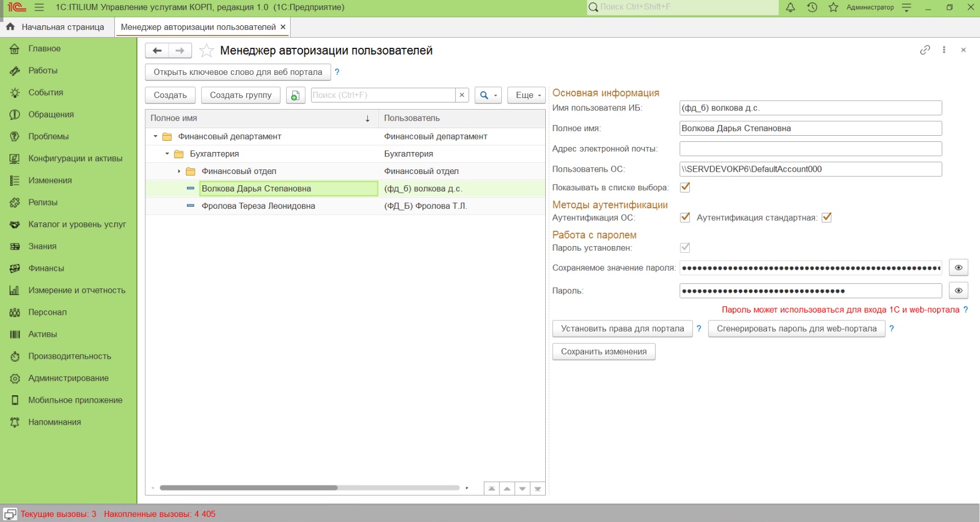Show Сохраняемое значение пароля with eye button

(958, 268)
